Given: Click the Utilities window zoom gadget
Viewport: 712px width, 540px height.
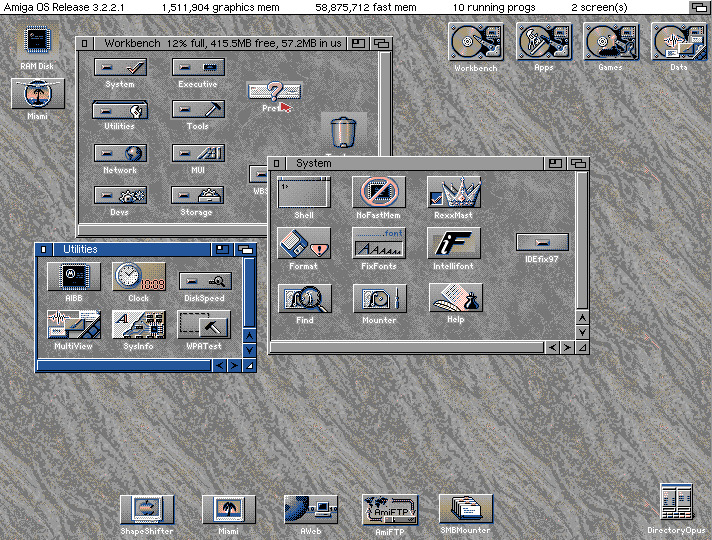Looking at the screenshot, I should point(222,249).
